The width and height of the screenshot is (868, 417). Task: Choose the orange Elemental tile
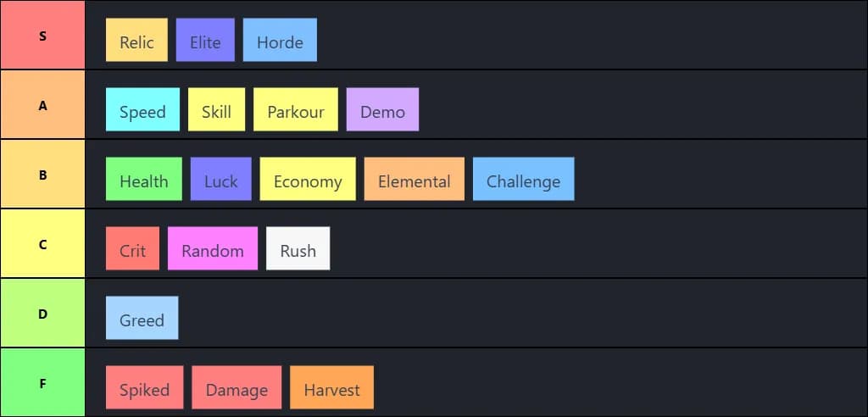(x=415, y=179)
